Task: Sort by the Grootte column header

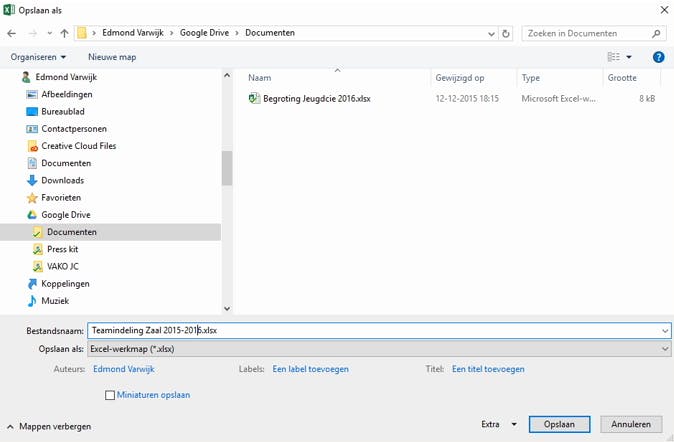Action: point(622,78)
